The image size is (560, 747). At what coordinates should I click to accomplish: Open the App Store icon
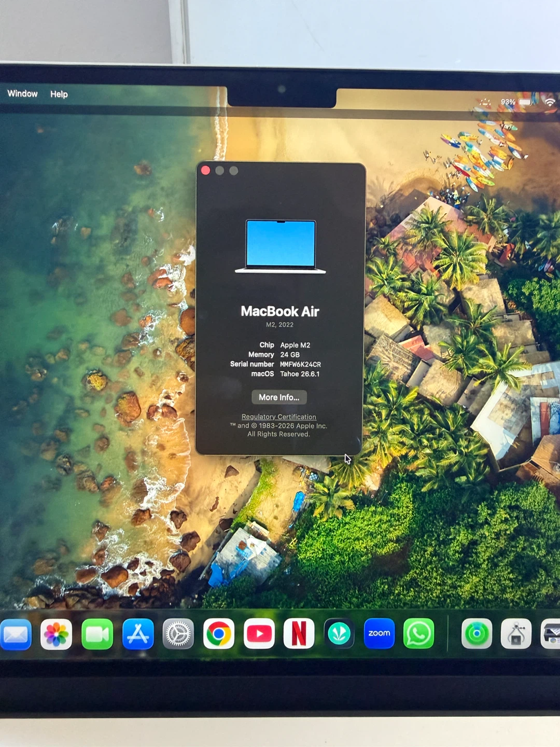138,634
